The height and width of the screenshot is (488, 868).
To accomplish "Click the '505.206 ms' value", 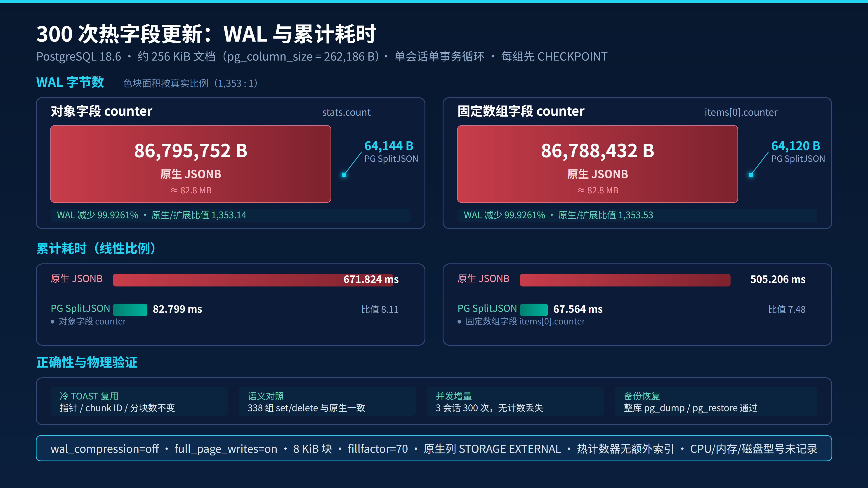I will (x=778, y=279).
